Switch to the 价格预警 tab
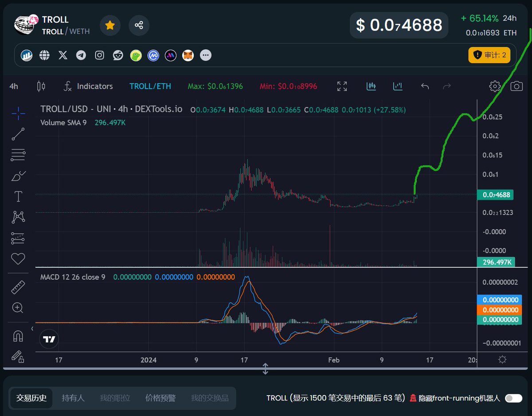The width and height of the screenshot is (532, 416). coord(160,398)
